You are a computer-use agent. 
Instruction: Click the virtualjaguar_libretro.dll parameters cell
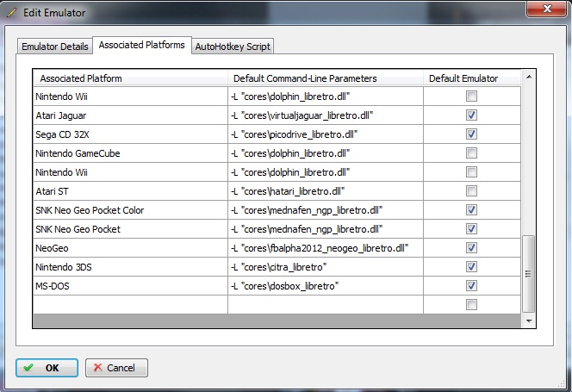pos(326,115)
